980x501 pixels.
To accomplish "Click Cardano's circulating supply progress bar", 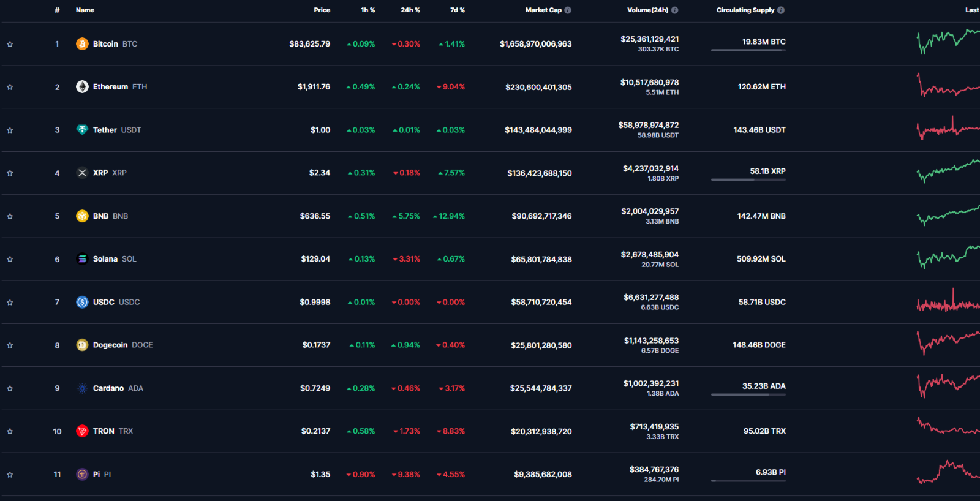I will tap(748, 394).
